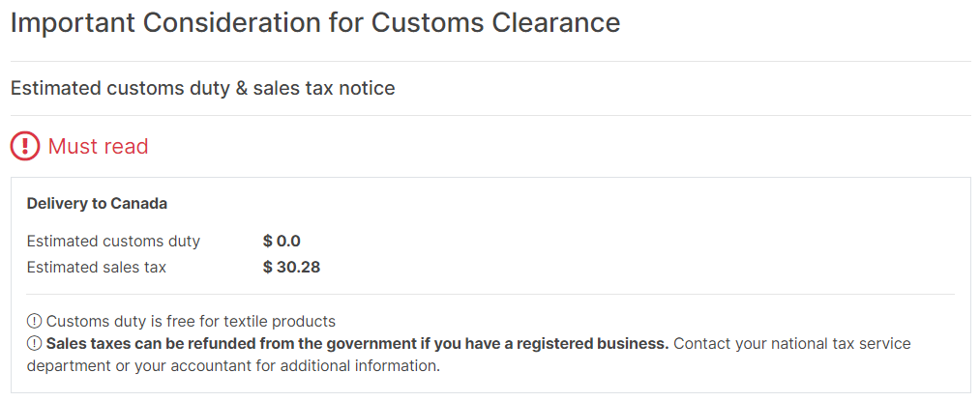Click the Must read red label
Screen dimensions: 980x401
point(98,146)
